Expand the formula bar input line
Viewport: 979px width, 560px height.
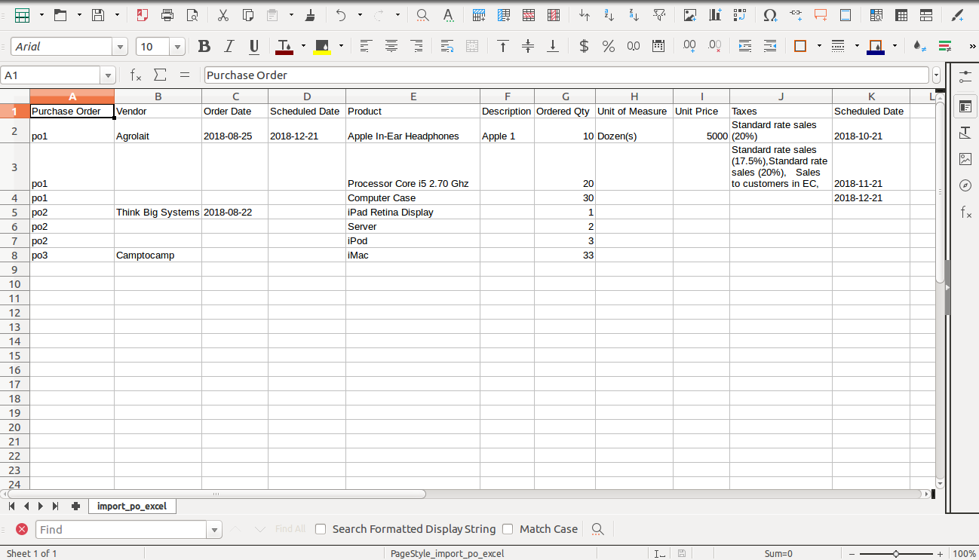[x=937, y=75]
